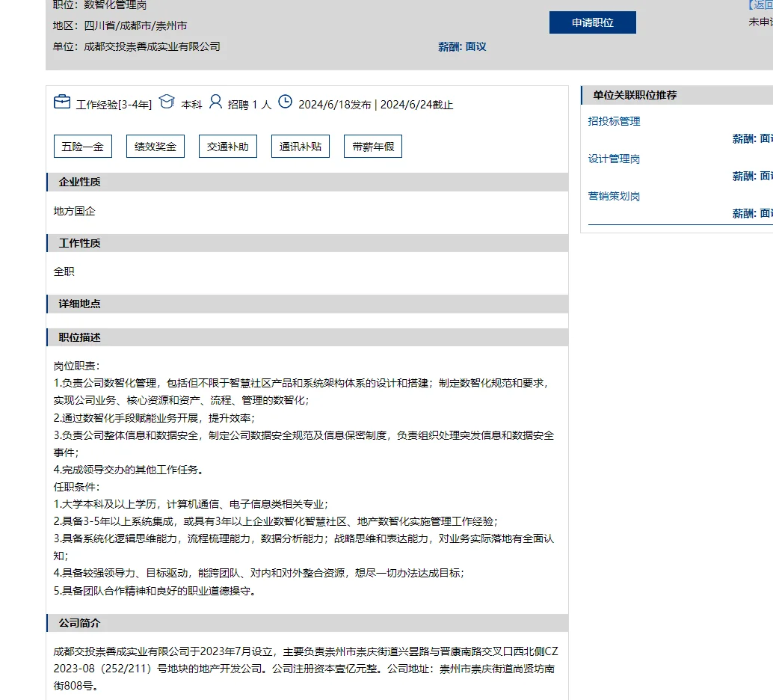The image size is (773, 700).
Task: Select the 五险一金 benefit tag
Action: 82,146
